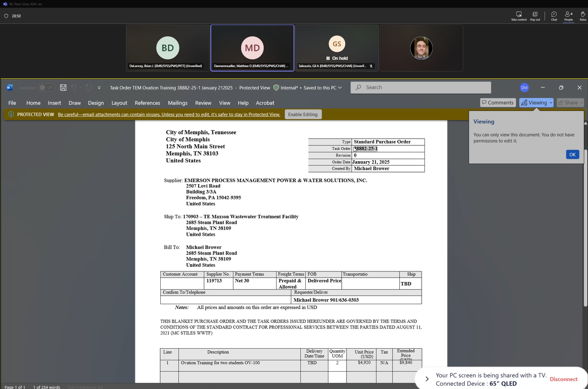This screenshot has height=389, width=588.
Task: Expand the Customize Quick Access Toolbar arrow
Action: click(x=99, y=88)
